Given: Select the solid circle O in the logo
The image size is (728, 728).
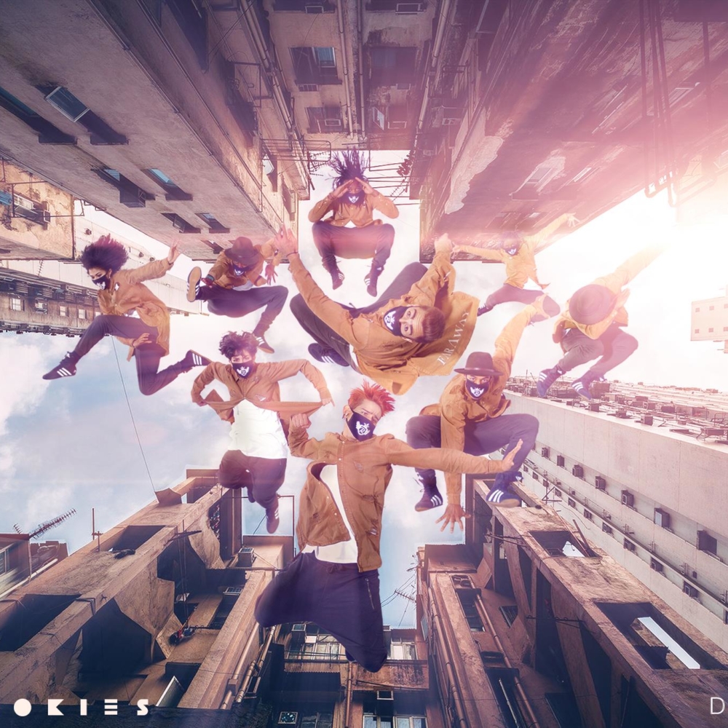Looking at the screenshot, I should (x=22, y=708).
